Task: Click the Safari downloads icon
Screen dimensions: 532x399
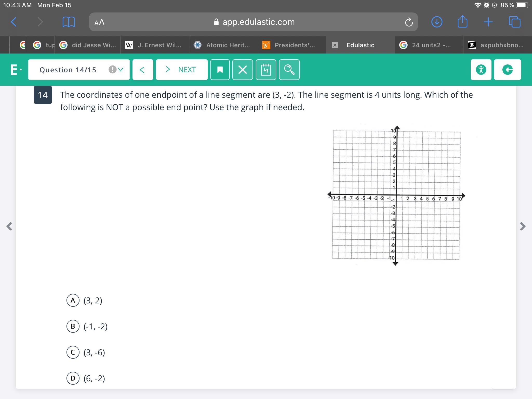Action: tap(437, 22)
